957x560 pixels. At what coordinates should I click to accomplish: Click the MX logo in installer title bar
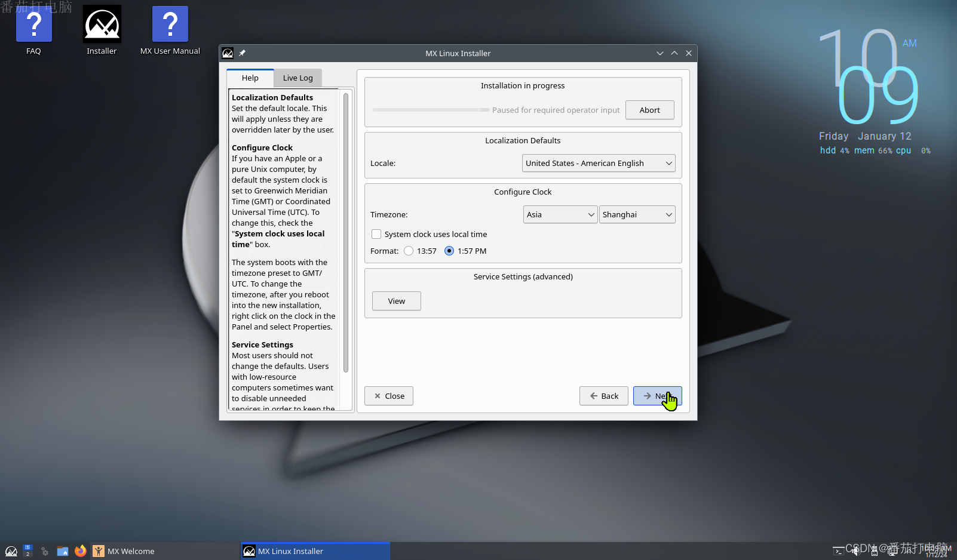(228, 53)
